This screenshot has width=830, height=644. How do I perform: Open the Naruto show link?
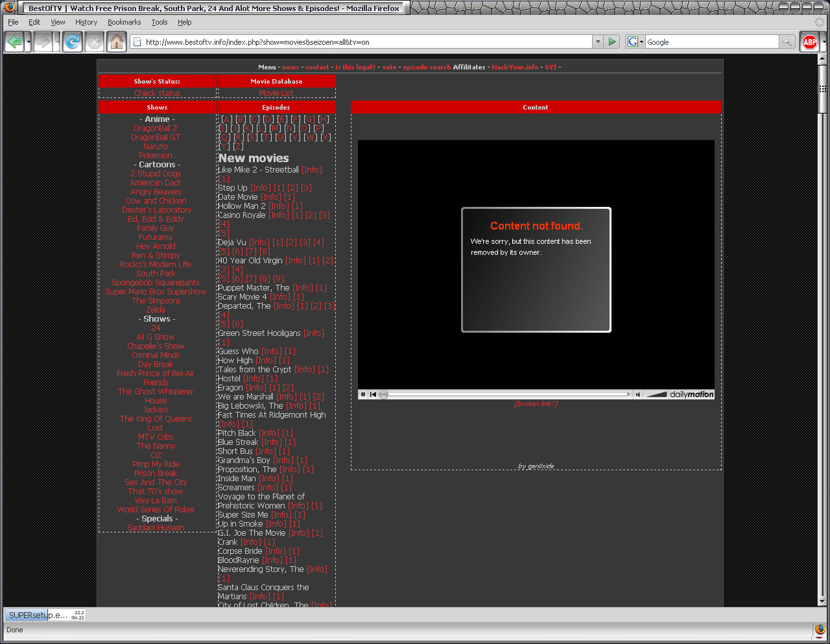tap(156, 147)
